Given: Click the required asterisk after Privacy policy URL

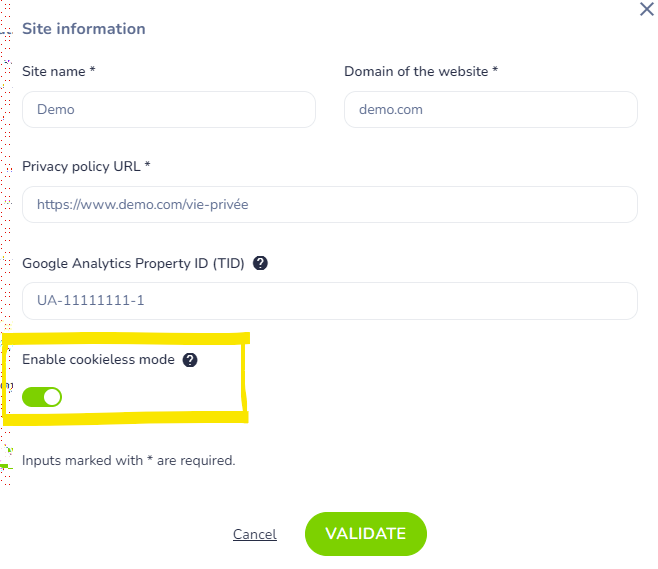Looking at the screenshot, I should click(x=147, y=166).
